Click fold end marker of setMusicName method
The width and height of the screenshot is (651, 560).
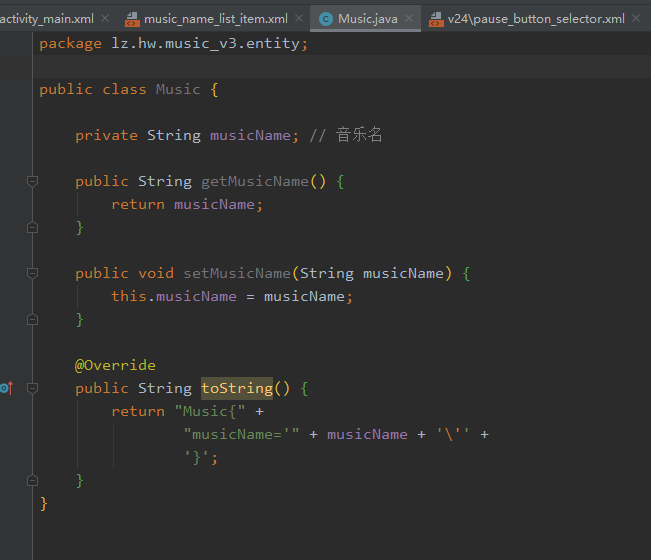[x=32, y=319]
